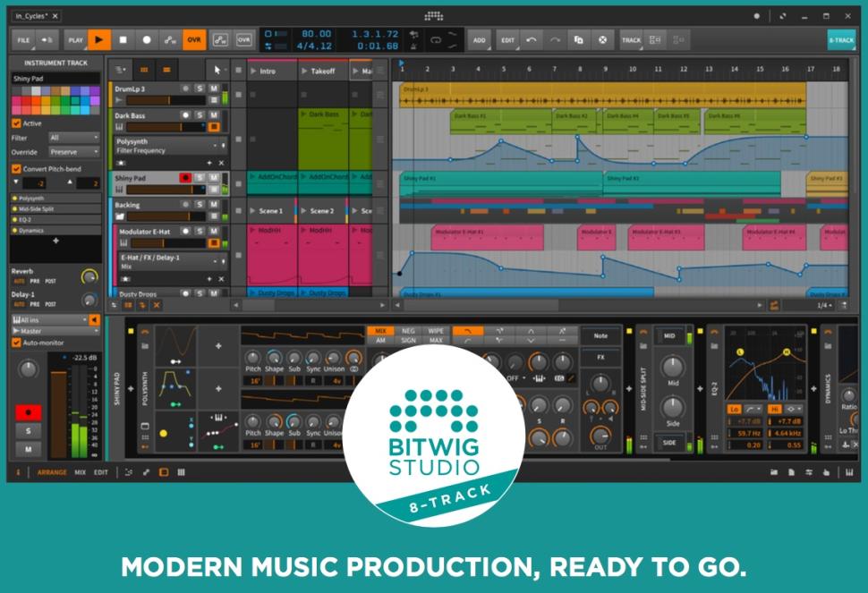Open the Polysynth Filter Frequency lane selector
This screenshot has height=593, width=868.
coord(169,146)
